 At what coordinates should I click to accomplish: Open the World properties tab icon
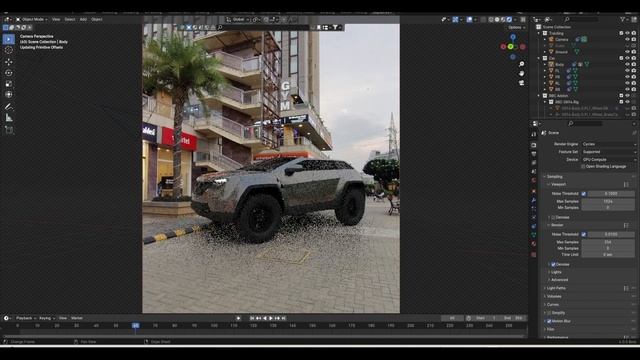point(533,181)
